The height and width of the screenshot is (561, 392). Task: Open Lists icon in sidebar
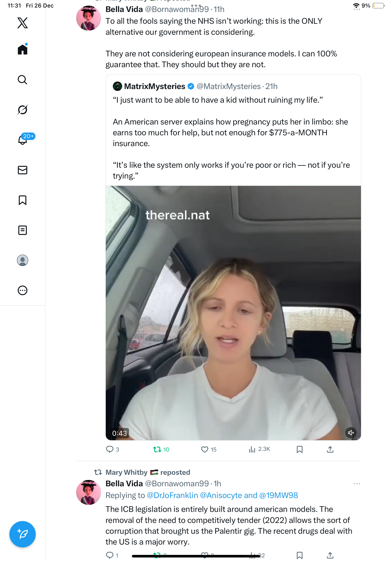(x=23, y=230)
